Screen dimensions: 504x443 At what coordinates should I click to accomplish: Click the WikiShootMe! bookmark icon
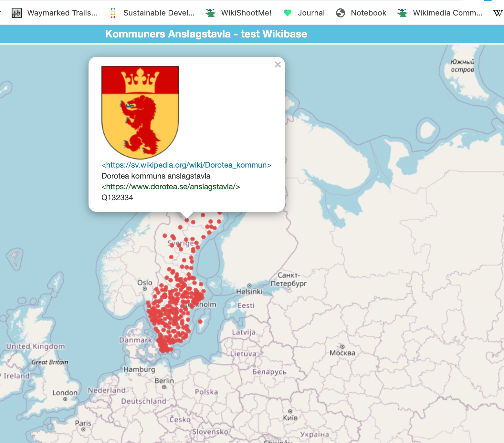click(211, 13)
